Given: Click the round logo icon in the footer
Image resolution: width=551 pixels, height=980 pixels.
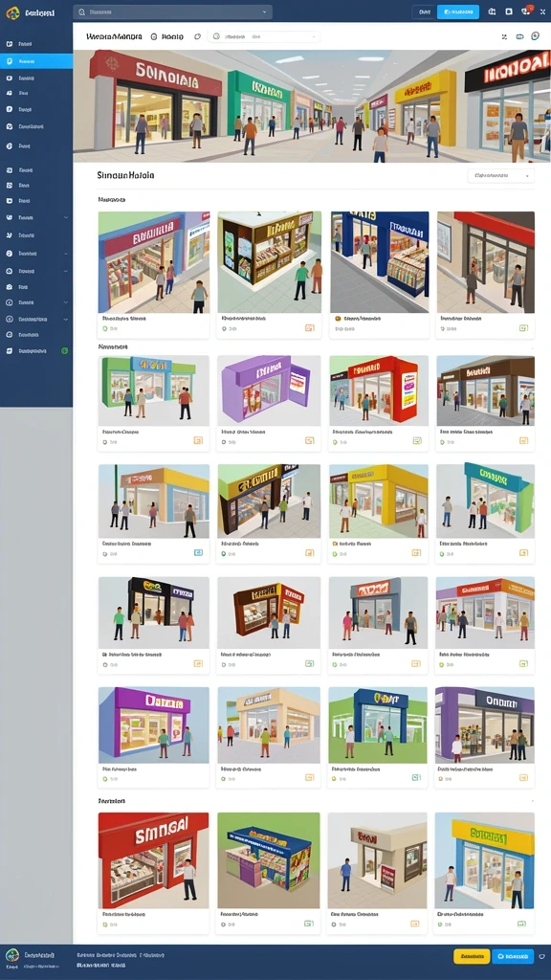Looking at the screenshot, I should (x=11, y=956).
